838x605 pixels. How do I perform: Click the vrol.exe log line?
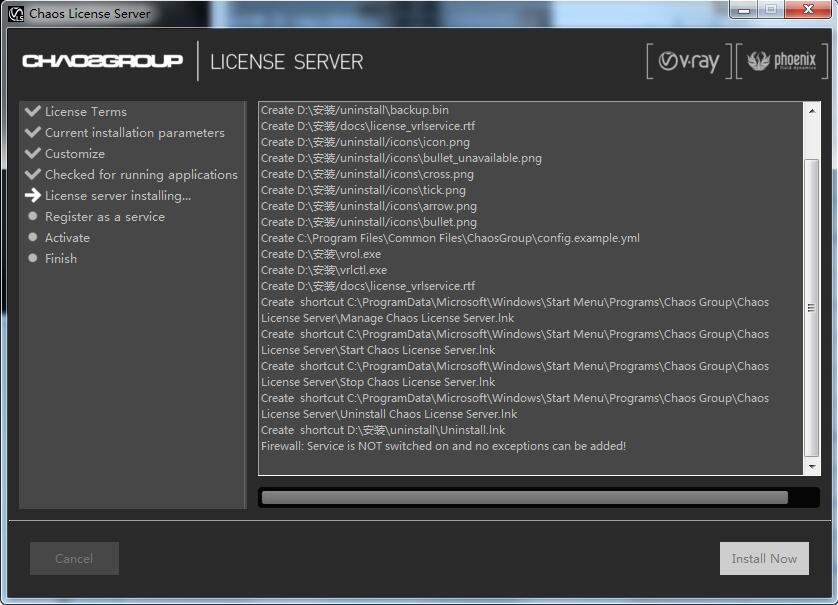(x=321, y=254)
